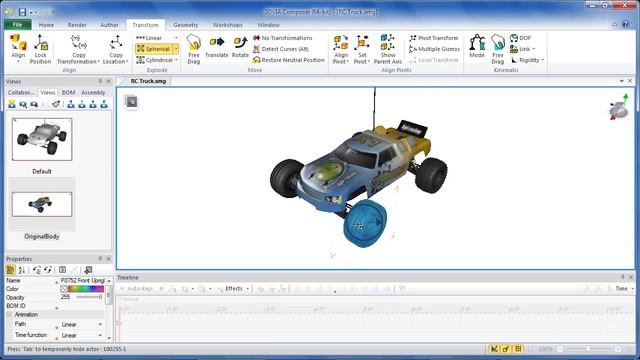Click the Save icon in quick access toolbar
The height and width of the screenshot is (360, 640).
click(x=22, y=12)
